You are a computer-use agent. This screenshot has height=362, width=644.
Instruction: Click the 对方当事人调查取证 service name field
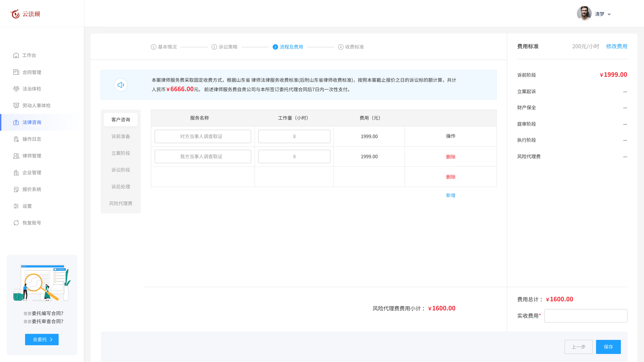[203, 136]
